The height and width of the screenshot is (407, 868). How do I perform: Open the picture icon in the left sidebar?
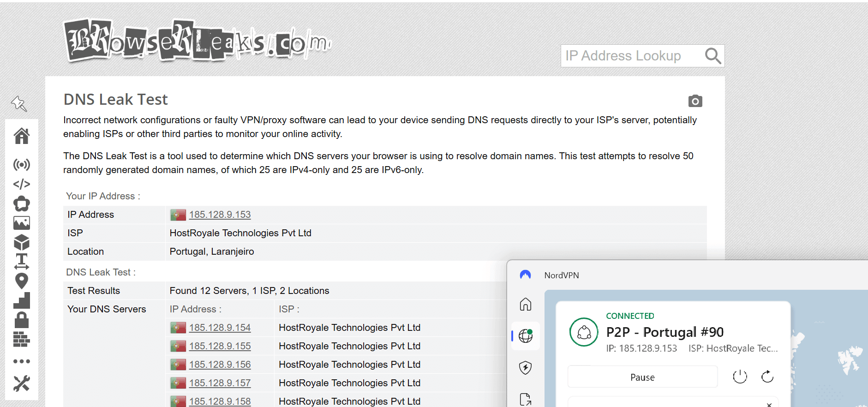point(22,223)
